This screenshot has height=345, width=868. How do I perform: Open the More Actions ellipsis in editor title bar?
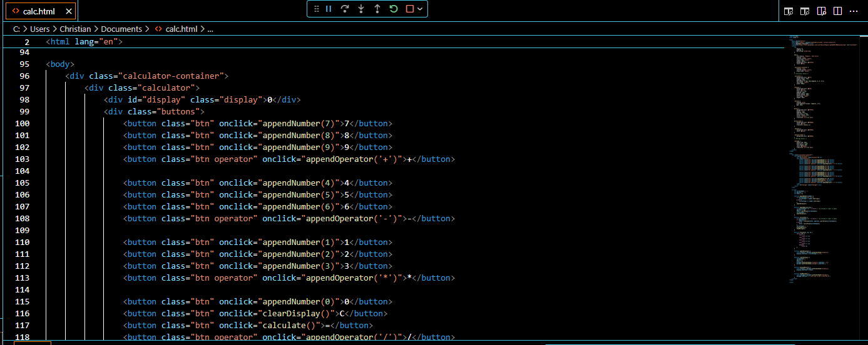855,11
